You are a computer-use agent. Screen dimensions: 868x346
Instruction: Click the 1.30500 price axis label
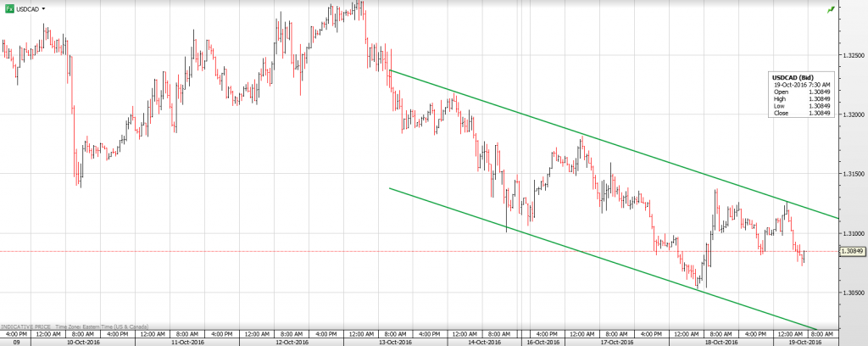click(x=852, y=293)
